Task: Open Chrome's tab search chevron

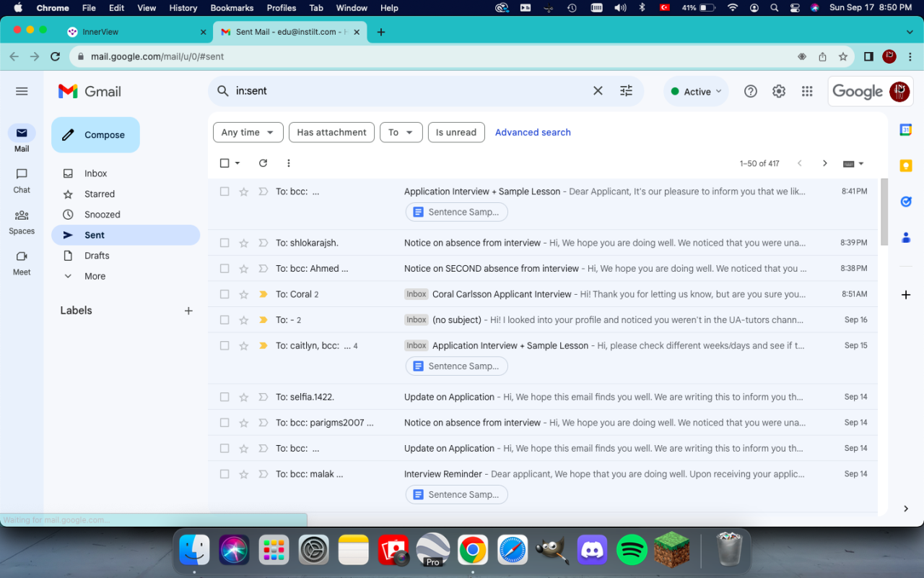Action: click(x=910, y=32)
